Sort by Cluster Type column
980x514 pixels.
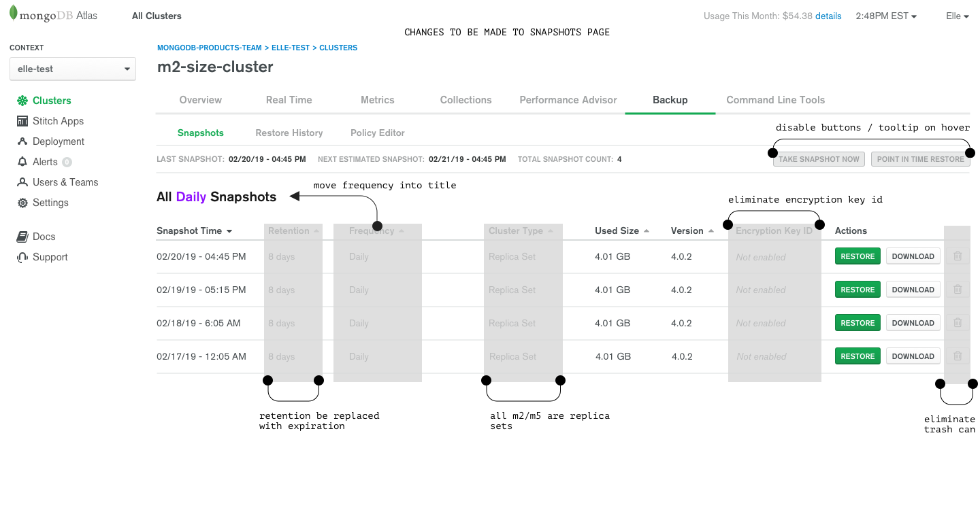[x=521, y=231]
